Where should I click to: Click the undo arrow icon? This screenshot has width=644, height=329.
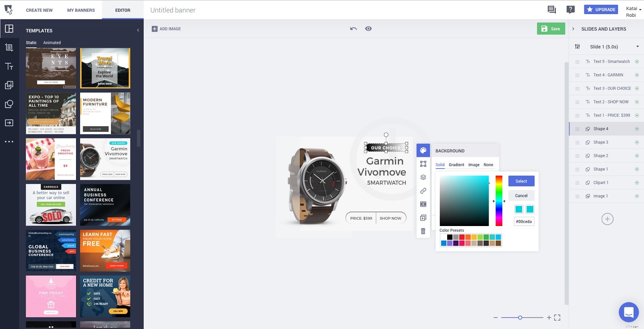click(353, 29)
